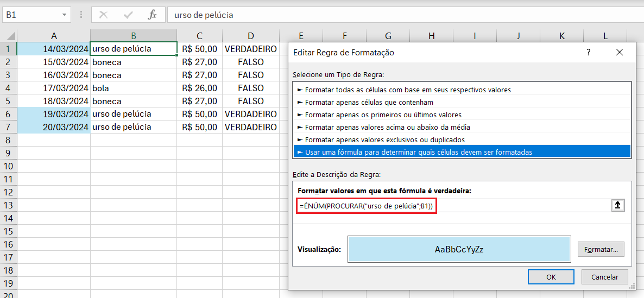The height and width of the screenshot is (298, 644).
Task: Click the Cancelar button
Action: click(x=605, y=277)
